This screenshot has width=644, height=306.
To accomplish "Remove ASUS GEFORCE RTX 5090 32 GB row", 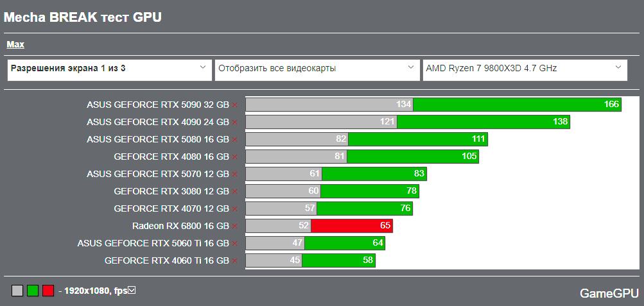I will pos(234,105).
